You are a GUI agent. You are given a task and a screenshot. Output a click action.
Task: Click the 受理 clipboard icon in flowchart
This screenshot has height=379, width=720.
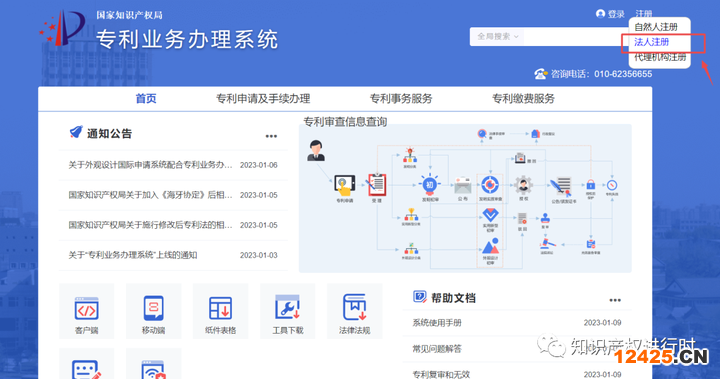[x=377, y=185]
